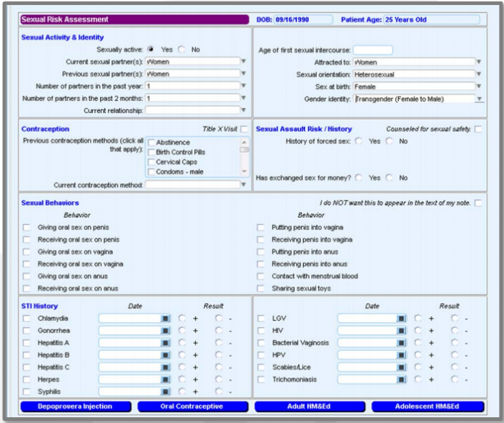The height and width of the screenshot is (423, 504).
Task: Open the Adult HM&Ed button
Action: pos(310,406)
